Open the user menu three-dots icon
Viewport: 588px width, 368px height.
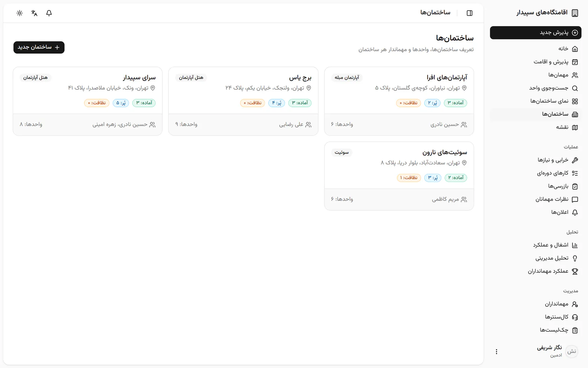496,352
